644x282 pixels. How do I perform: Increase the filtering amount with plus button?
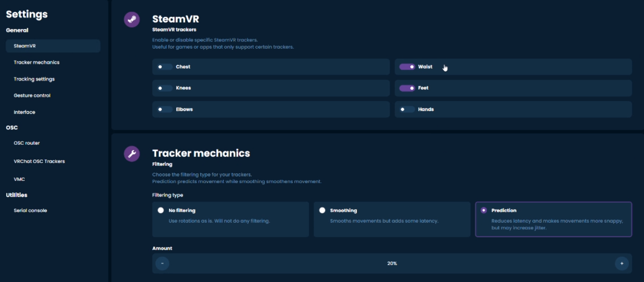[x=622, y=263]
